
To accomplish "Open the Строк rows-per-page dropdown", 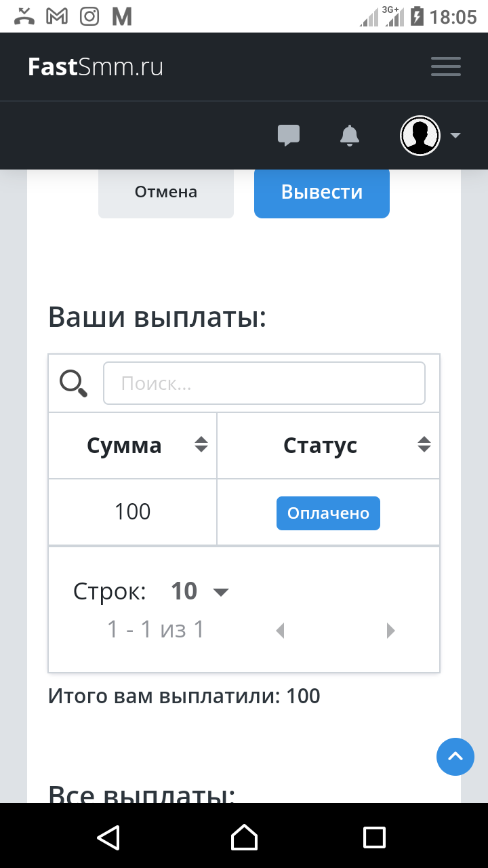I will pyautogui.click(x=201, y=591).
